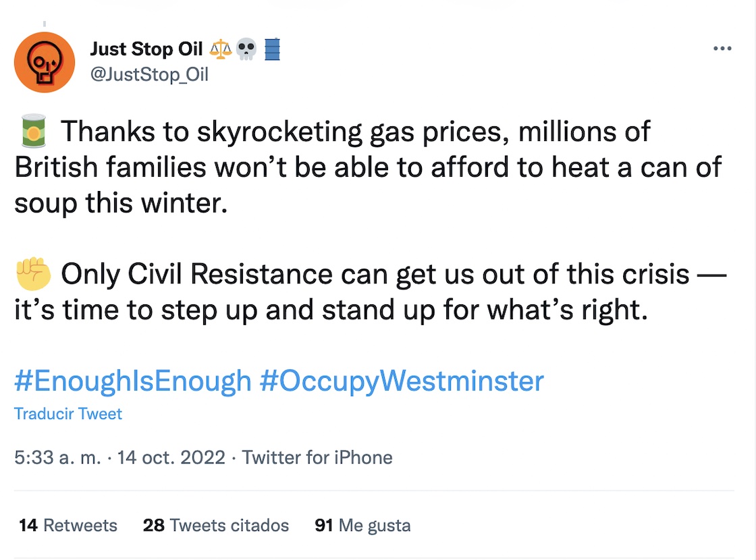Open the #OccupyWestminster hashtag

point(402,381)
